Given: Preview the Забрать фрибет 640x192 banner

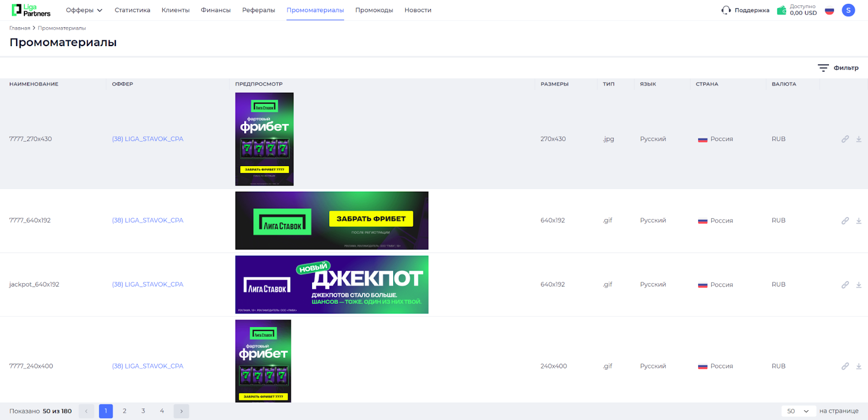Looking at the screenshot, I should tap(332, 220).
